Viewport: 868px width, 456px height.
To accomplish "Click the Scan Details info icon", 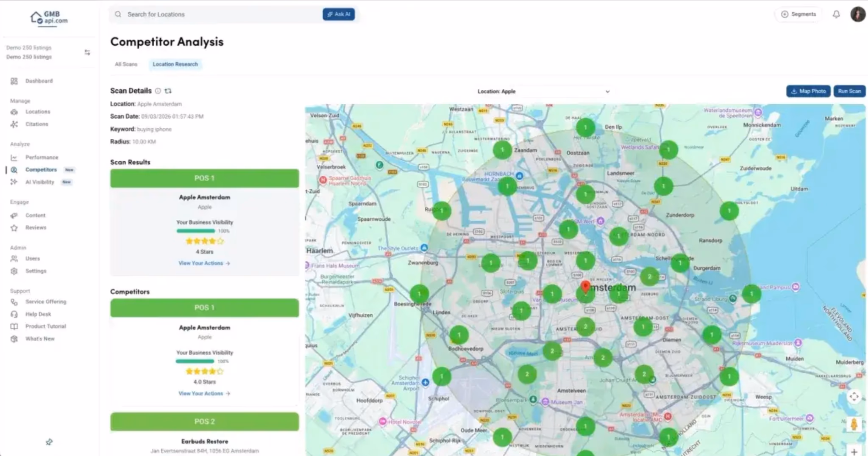I will click(x=158, y=91).
